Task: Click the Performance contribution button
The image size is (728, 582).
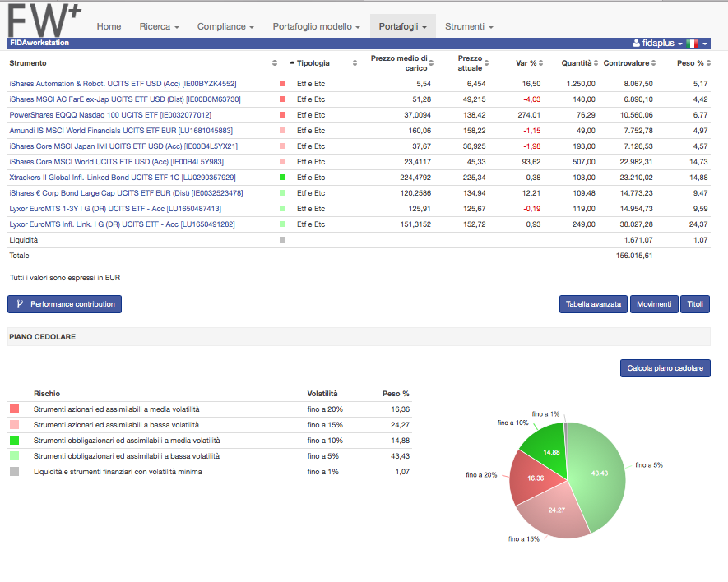Action: pyautogui.click(x=64, y=304)
